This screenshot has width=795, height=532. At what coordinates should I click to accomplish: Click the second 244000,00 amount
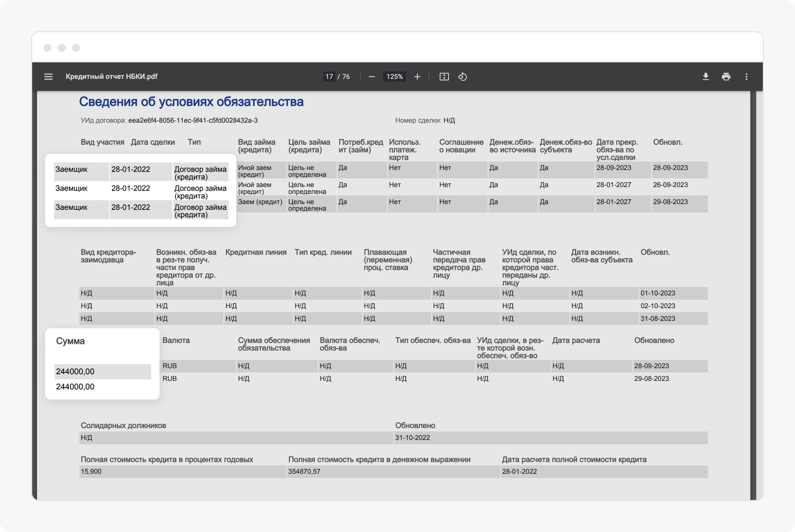click(75, 387)
